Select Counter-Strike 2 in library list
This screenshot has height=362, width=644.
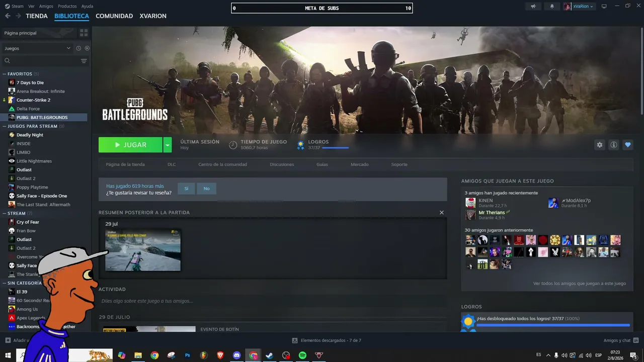point(33,100)
